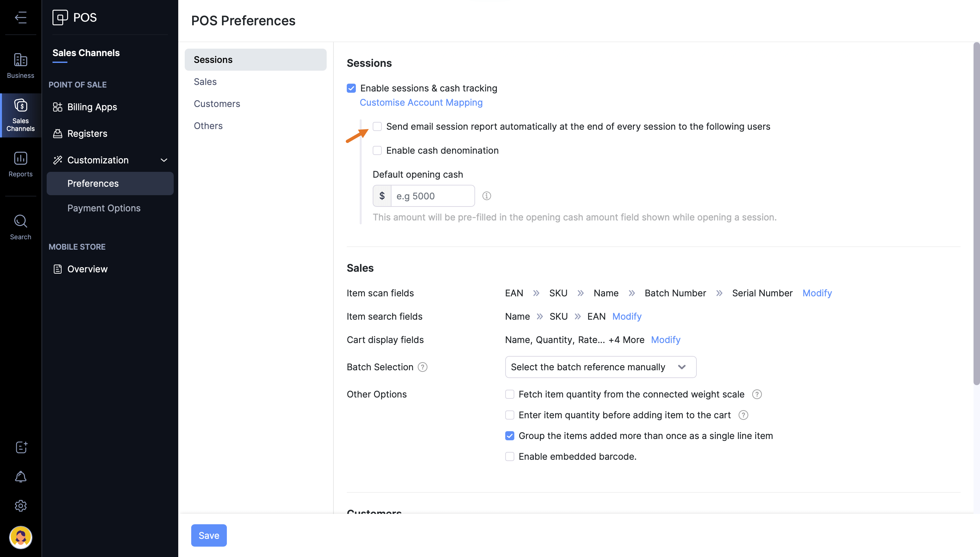
Task: Click the Save button
Action: (x=209, y=535)
